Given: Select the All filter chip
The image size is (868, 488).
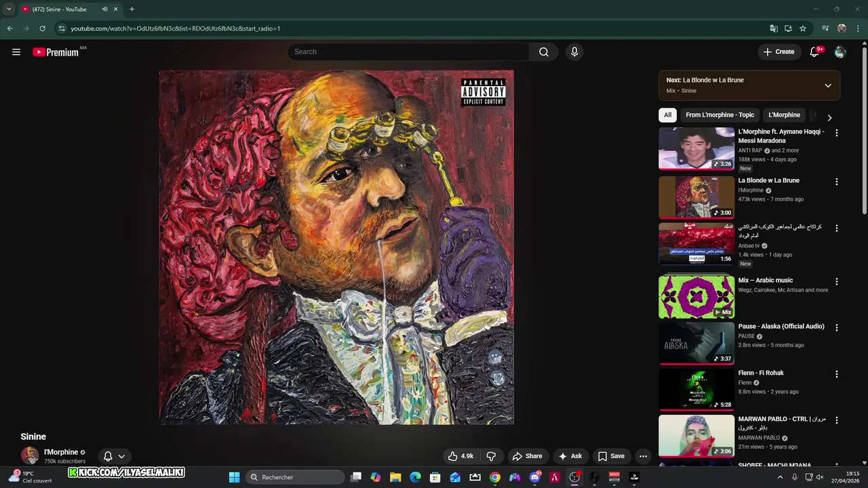Looking at the screenshot, I should (667, 115).
